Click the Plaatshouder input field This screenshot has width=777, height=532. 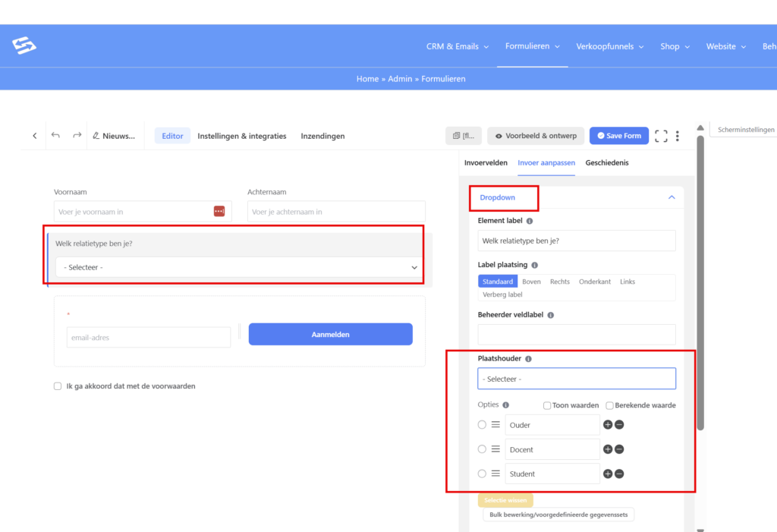(x=577, y=379)
